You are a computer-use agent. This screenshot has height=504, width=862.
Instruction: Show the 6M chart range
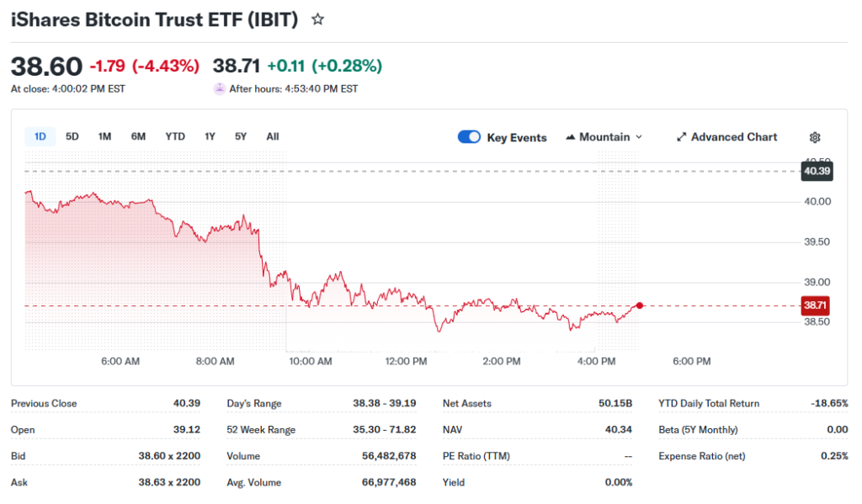[x=138, y=136]
